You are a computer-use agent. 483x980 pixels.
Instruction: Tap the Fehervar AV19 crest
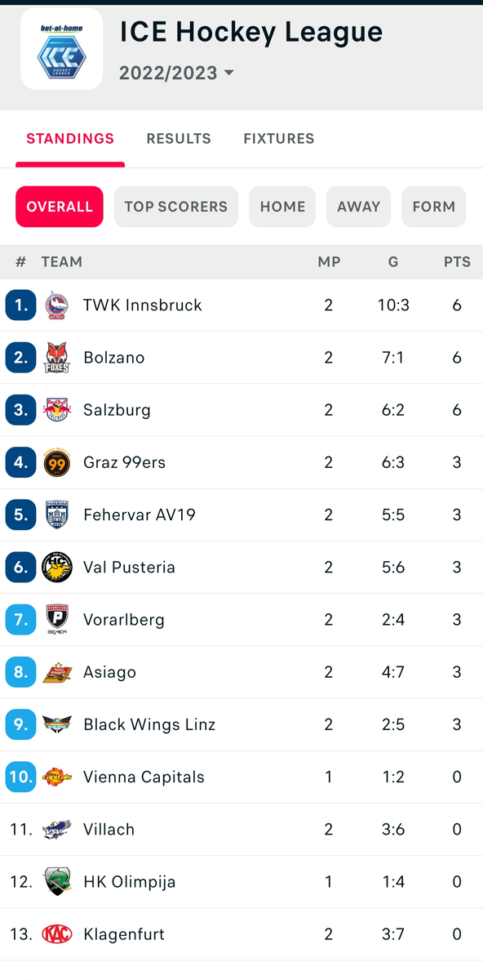57,514
